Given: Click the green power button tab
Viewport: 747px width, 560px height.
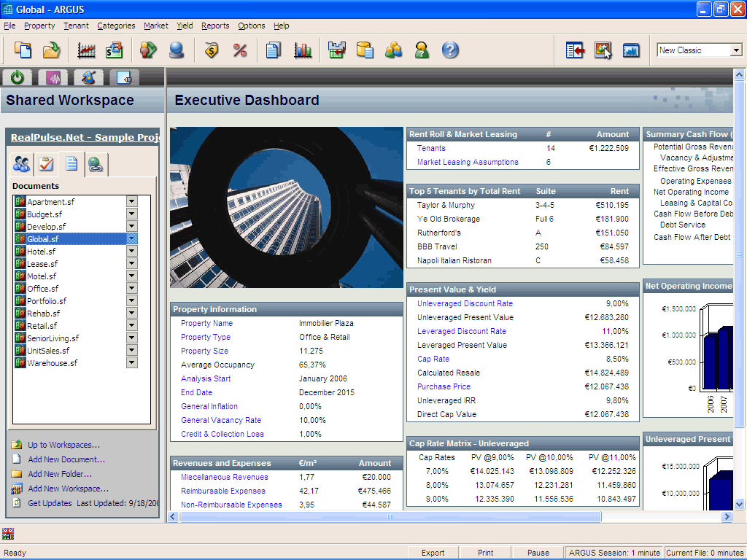Looking at the screenshot, I should click(18, 77).
